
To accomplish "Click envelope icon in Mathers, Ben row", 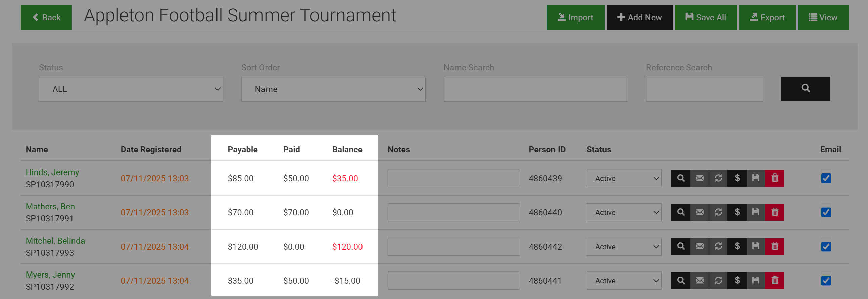I will coord(700,212).
